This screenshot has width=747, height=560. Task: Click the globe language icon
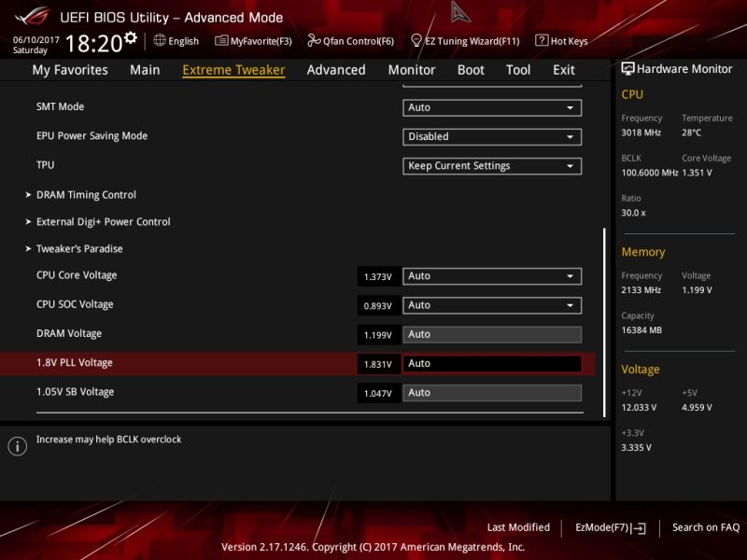(x=160, y=40)
